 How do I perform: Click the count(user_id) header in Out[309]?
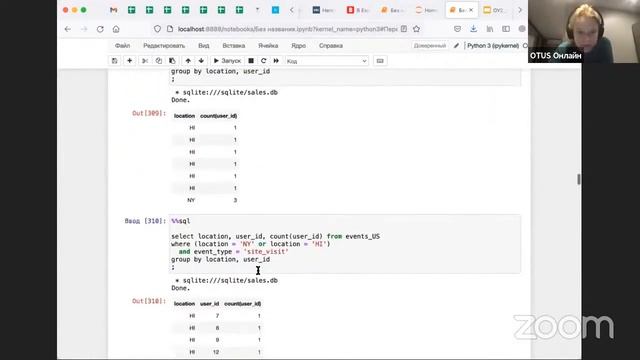tap(218, 116)
